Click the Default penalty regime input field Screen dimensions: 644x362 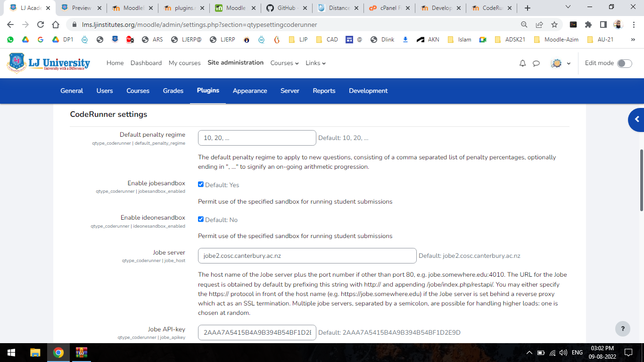(x=257, y=138)
